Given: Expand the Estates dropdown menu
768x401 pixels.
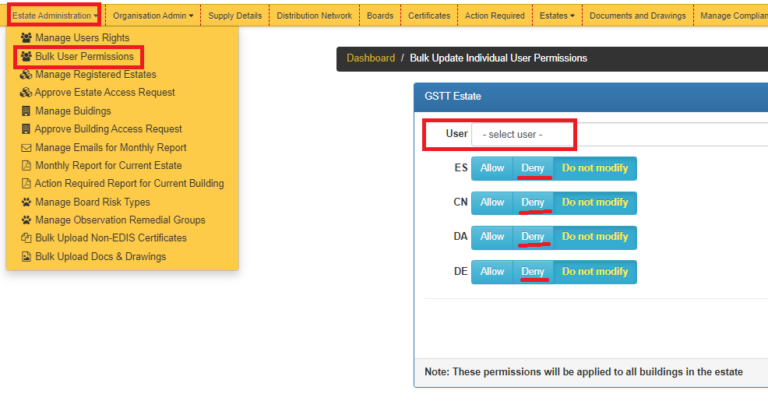Looking at the screenshot, I should [557, 16].
